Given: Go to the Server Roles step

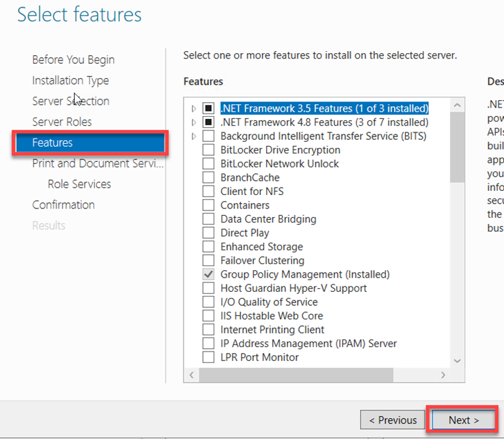Looking at the screenshot, I should [x=62, y=122].
